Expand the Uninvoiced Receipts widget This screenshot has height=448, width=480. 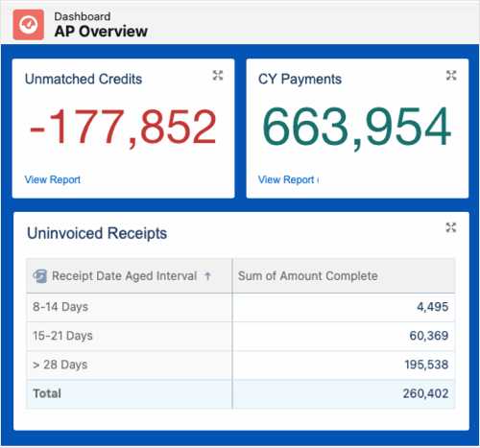pyautogui.click(x=451, y=227)
